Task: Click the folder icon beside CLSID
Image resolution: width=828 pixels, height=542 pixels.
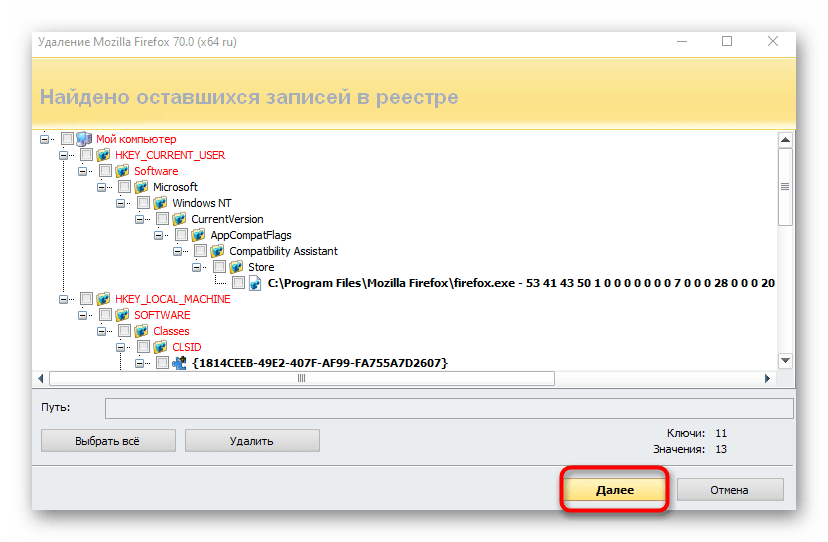Action: pyautogui.click(x=161, y=347)
